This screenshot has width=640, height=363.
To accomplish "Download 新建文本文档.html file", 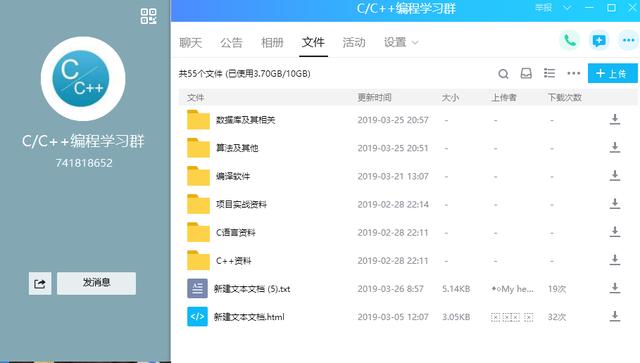I will [615, 316].
